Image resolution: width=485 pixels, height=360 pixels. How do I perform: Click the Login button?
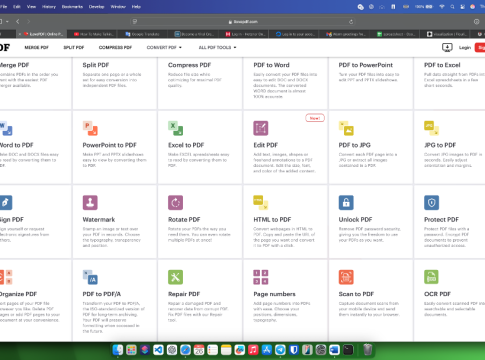pos(465,48)
